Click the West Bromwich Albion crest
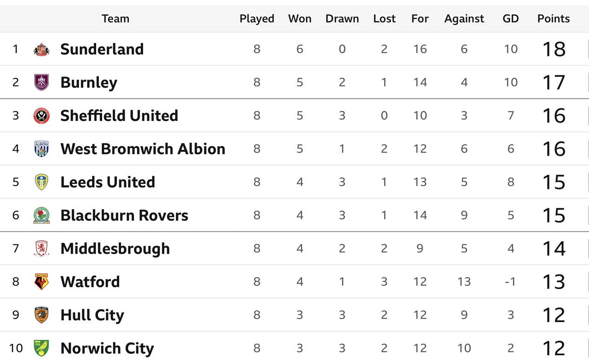The height and width of the screenshot is (364, 589). pyautogui.click(x=41, y=149)
